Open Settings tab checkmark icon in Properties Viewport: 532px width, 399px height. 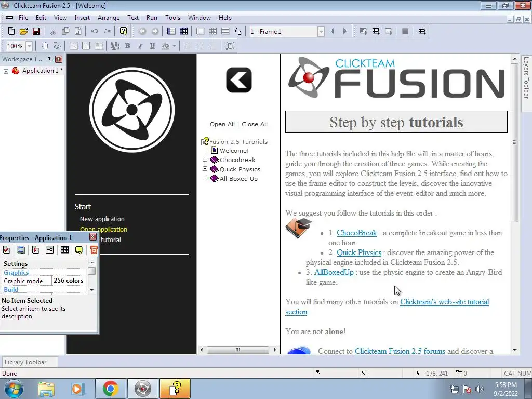coord(6,250)
